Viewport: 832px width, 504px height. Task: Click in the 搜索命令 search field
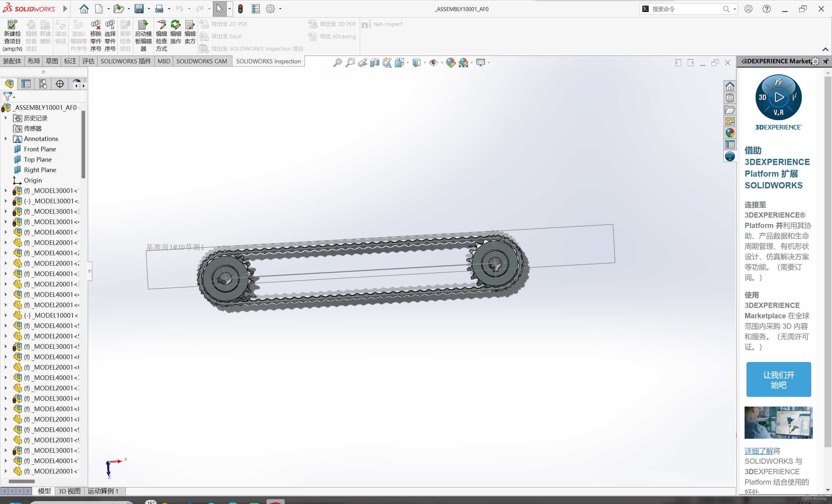pyautogui.click(x=685, y=9)
